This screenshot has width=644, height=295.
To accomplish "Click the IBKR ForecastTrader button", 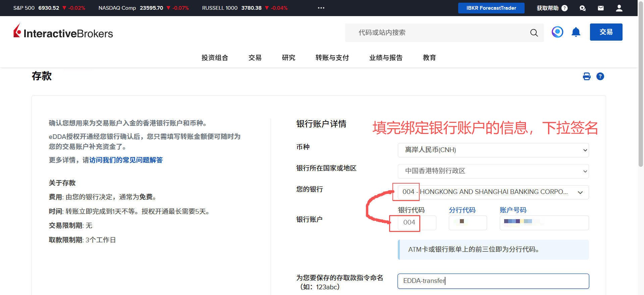I will pos(491,8).
